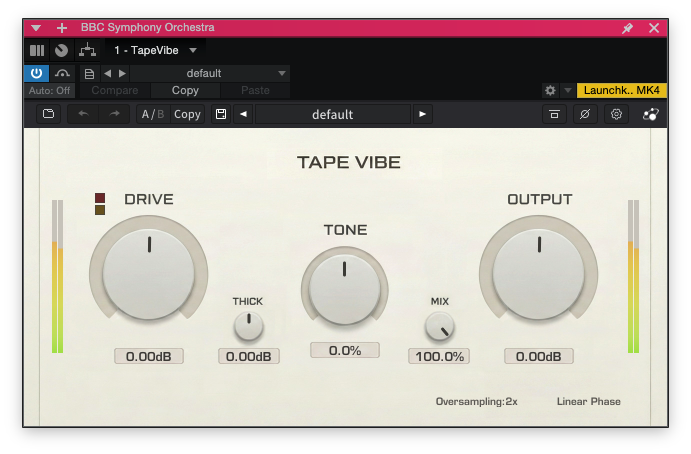Click the host Copy button
This screenshot has width=691, height=454.
click(185, 91)
